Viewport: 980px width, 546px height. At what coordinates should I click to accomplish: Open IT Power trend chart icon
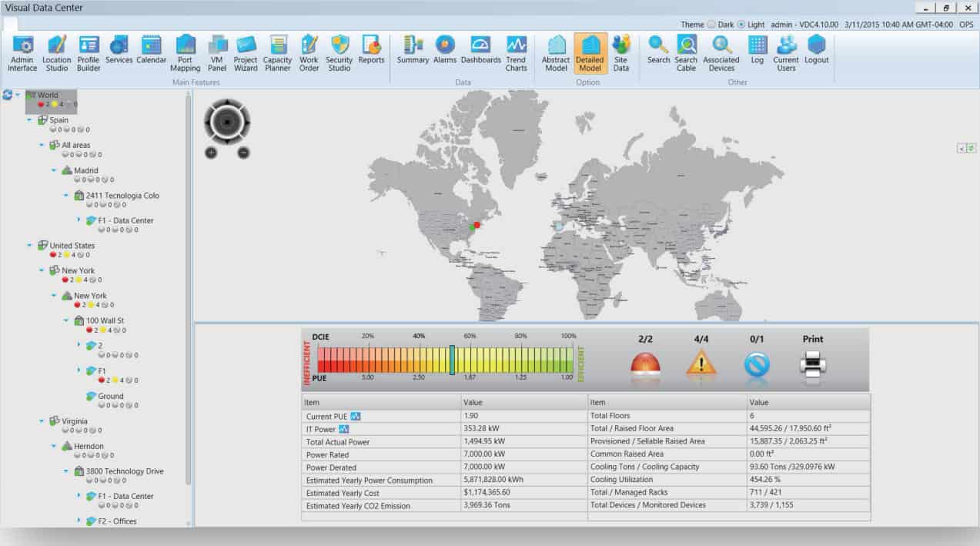[344, 429]
